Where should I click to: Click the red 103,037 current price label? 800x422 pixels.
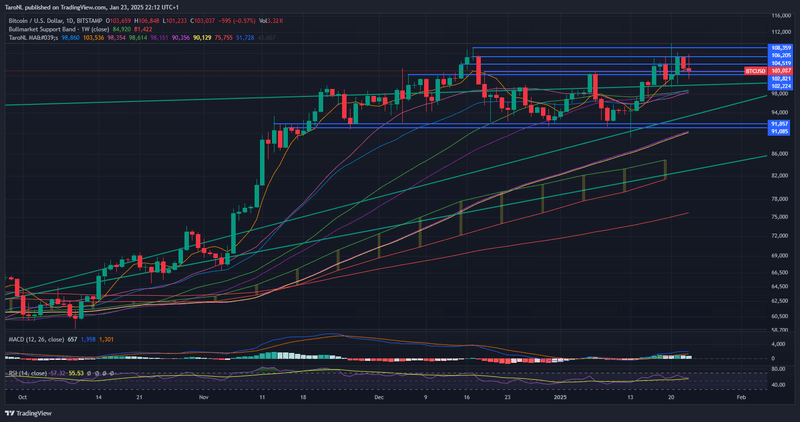781,71
